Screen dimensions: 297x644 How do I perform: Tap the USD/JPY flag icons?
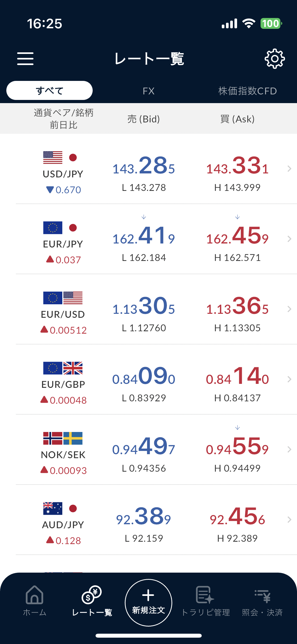coord(60,158)
